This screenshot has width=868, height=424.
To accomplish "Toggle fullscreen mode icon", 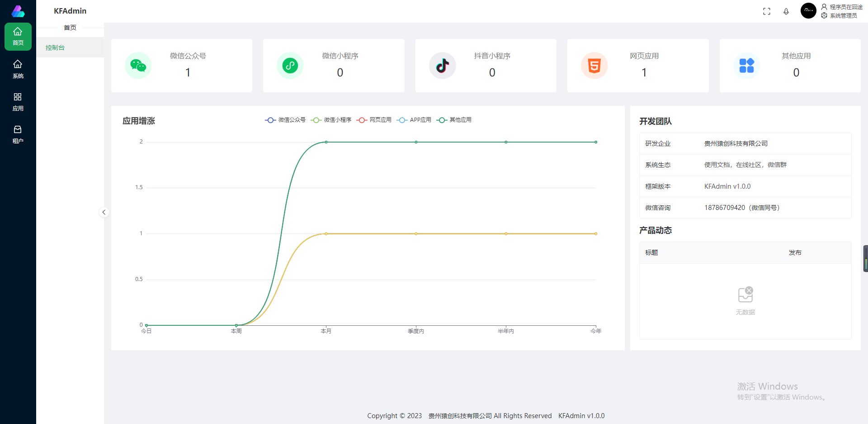I will pos(767,11).
